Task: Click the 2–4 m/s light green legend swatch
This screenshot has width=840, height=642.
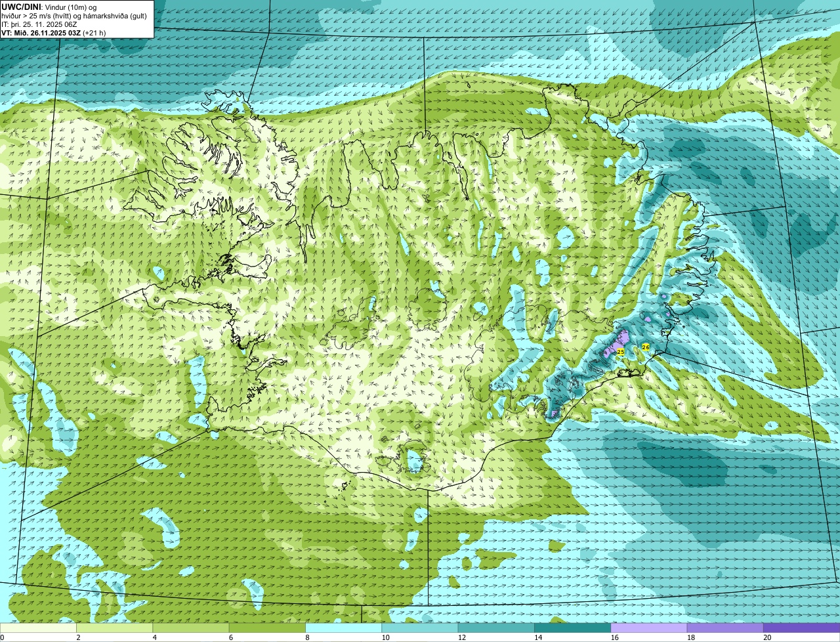Action: coord(114,628)
